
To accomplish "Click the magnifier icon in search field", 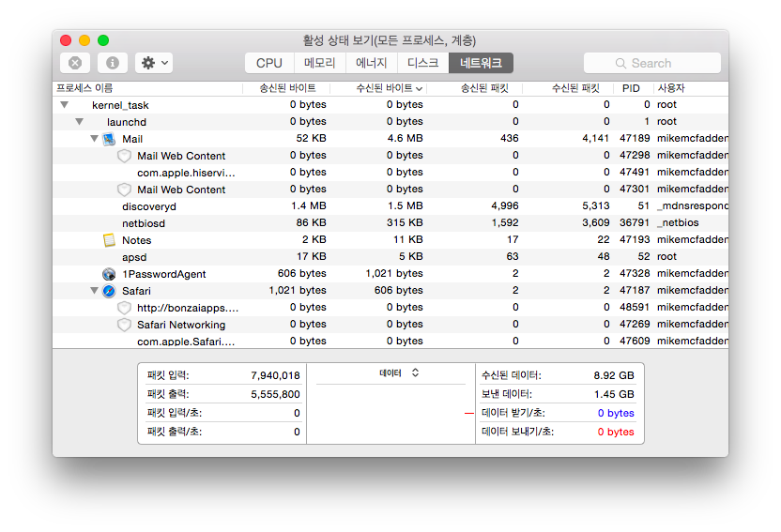I will point(620,63).
